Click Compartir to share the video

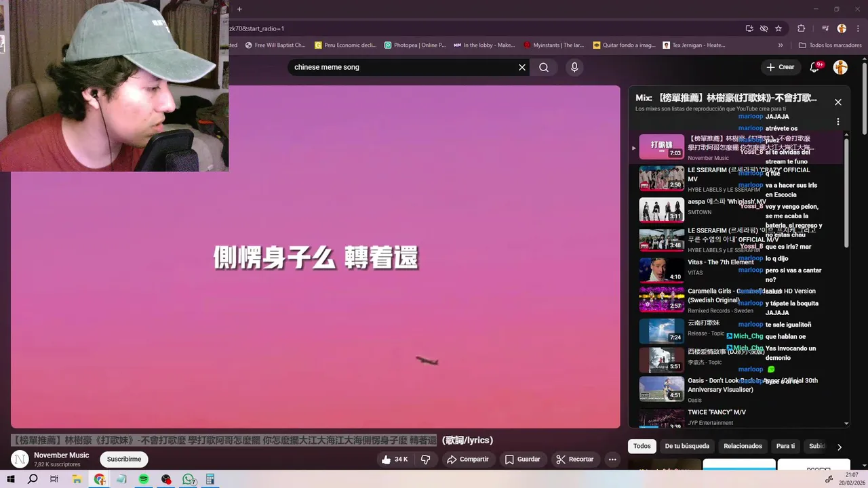pyautogui.click(x=467, y=460)
